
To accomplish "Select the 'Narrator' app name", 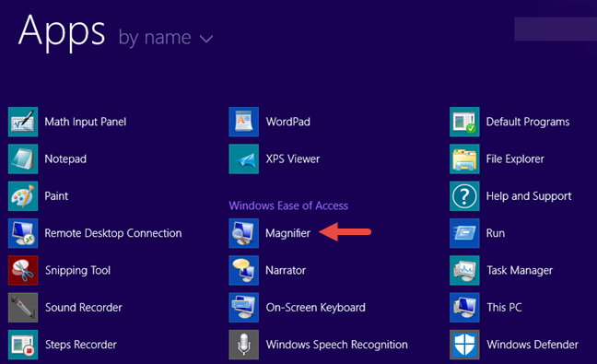I will click(x=286, y=270).
